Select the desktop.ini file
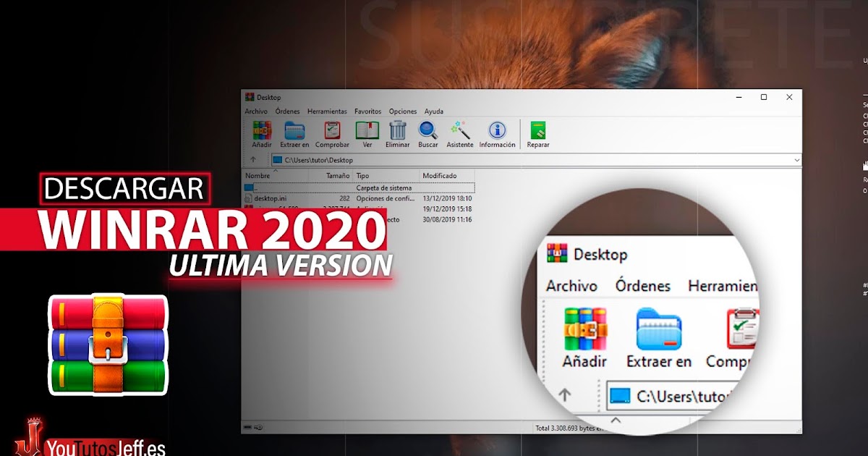868x456 pixels. pos(271,198)
